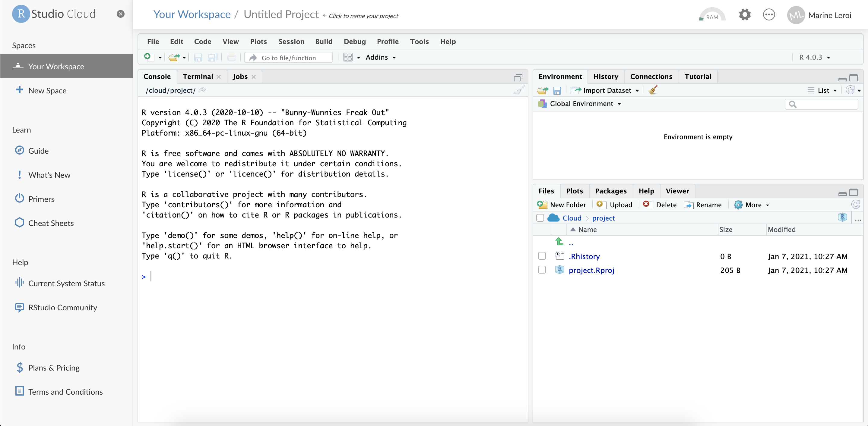Close the Terminal tab
Viewport: 868px width, 426px height.
(x=219, y=77)
